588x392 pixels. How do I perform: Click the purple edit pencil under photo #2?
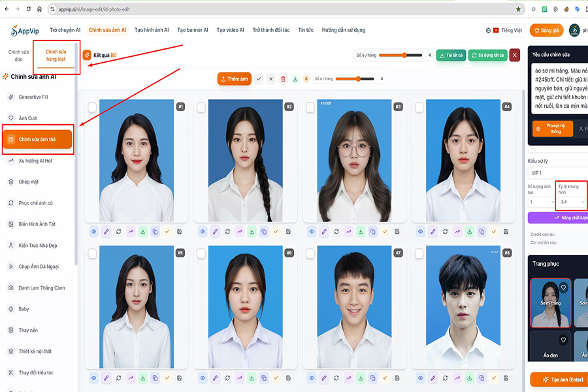tap(214, 231)
